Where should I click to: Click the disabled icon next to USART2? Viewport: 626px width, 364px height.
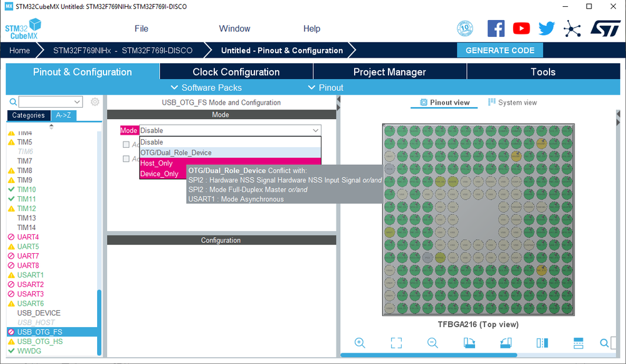(x=11, y=284)
